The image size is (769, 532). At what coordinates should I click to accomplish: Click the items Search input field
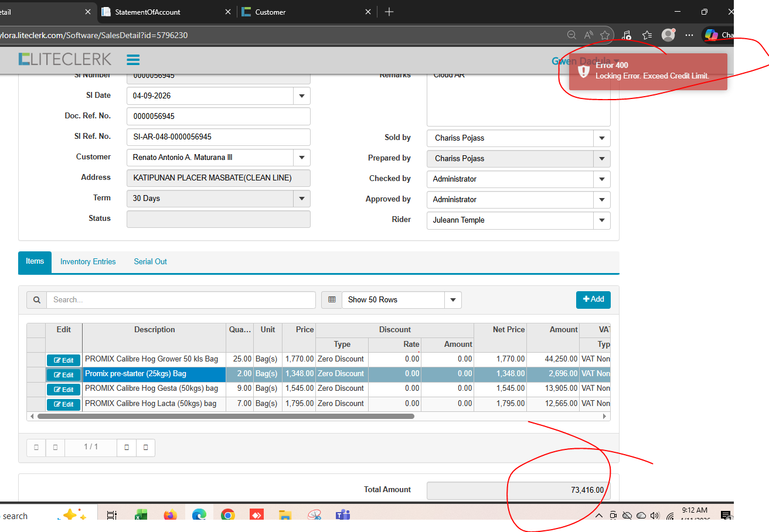point(181,300)
